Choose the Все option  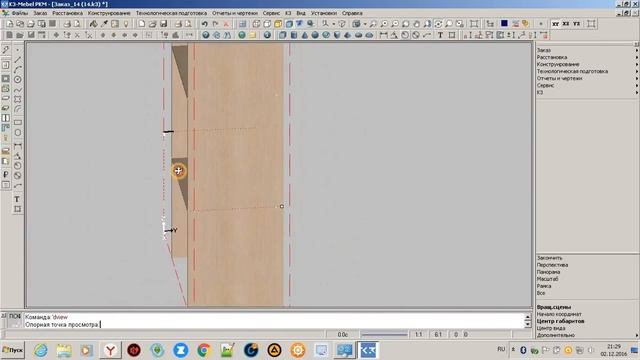pyautogui.click(x=541, y=293)
